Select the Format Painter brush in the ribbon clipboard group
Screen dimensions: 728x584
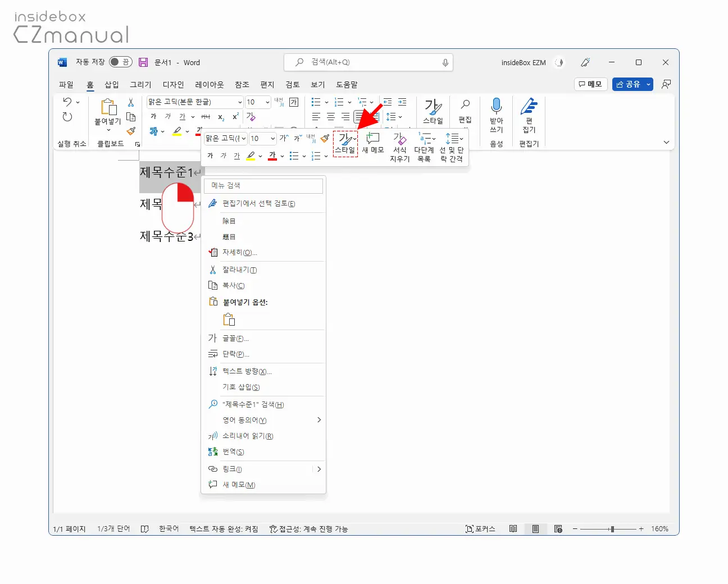[x=131, y=131]
